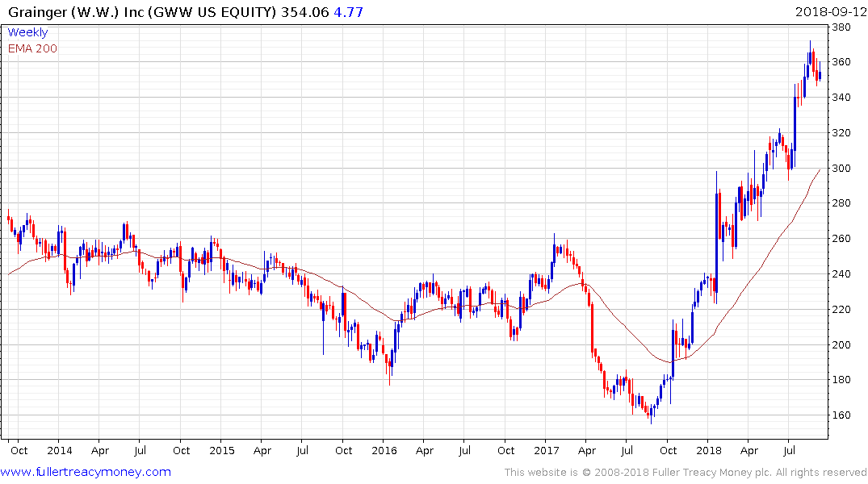Click the 240 price axis label

point(841,273)
